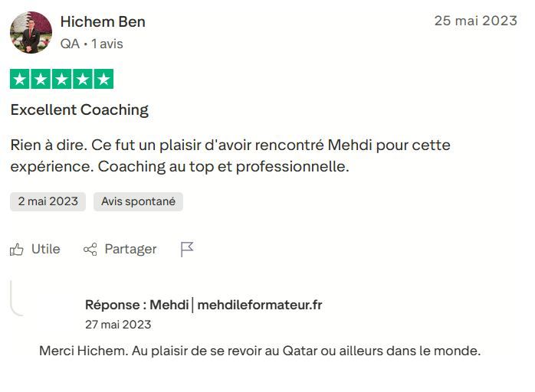
Task: Open Hichem Ben's profile picture
Action: [31, 32]
